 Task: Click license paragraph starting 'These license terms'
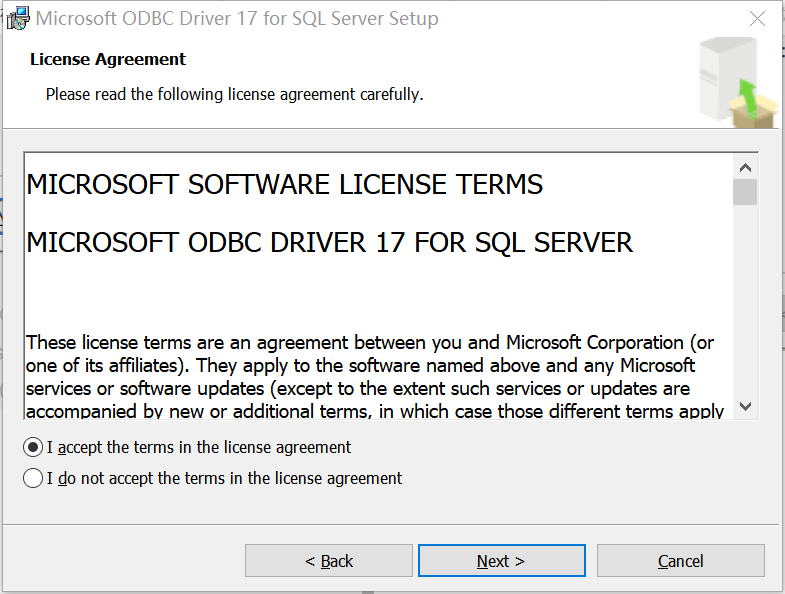pos(374,377)
